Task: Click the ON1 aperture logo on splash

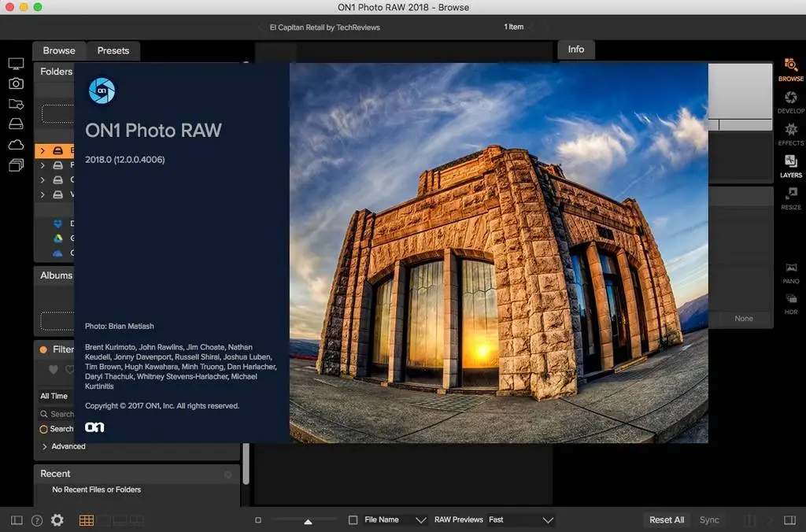Action: click(102, 91)
